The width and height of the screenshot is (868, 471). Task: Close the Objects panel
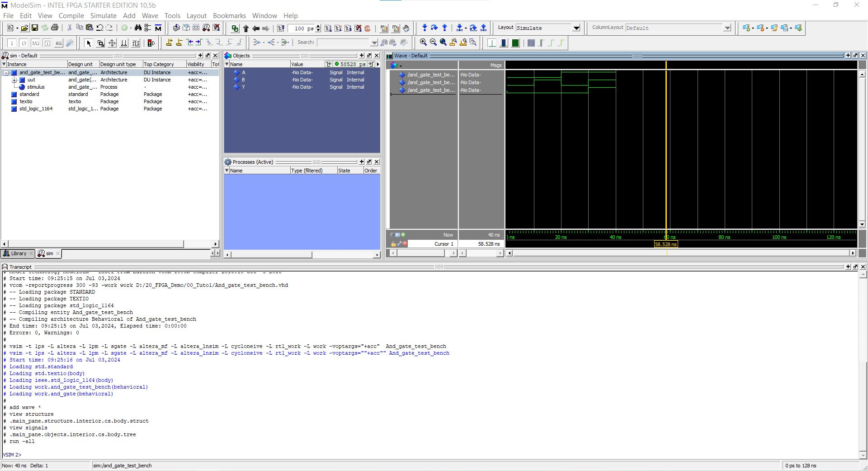pyautogui.click(x=377, y=56)
